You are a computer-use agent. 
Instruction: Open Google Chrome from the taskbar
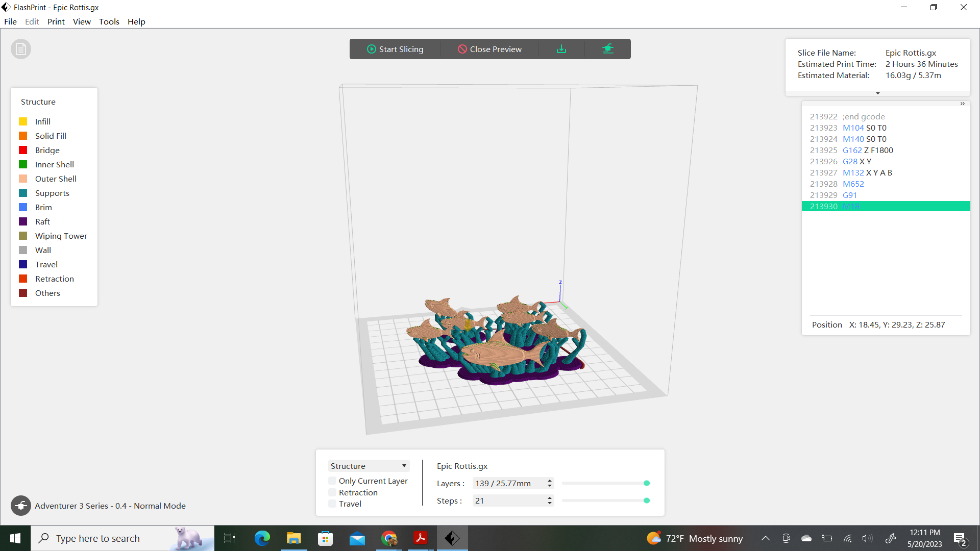coord(389,538)
